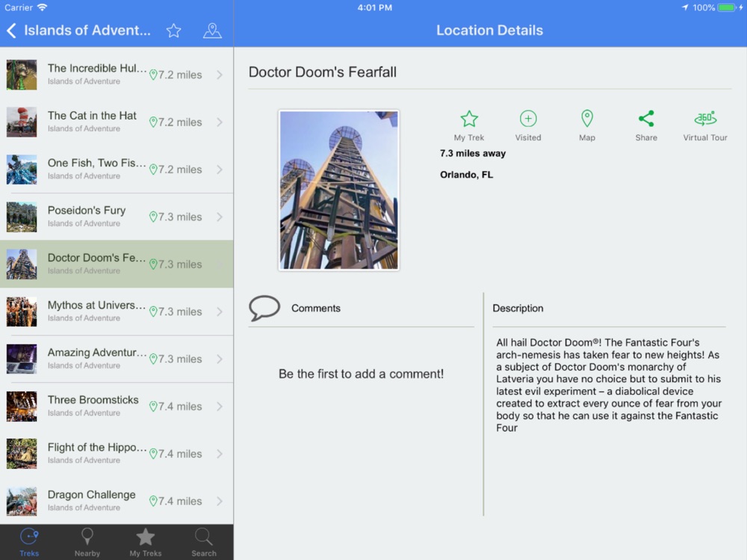Tap location pin beside Three Broomsticks 7.4 miles
Viewport: 747px width, 560px height.
153,406
